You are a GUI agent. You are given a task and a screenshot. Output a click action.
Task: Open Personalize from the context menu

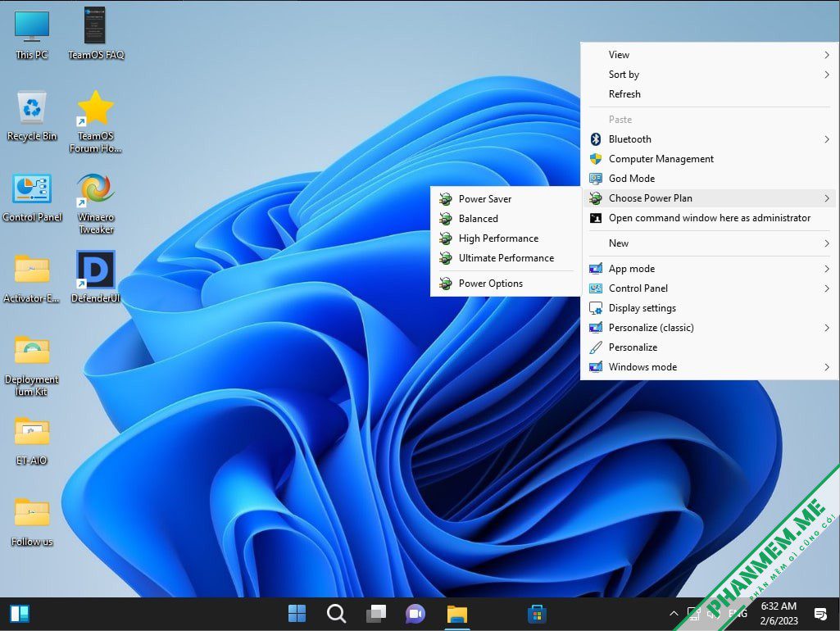coord(709,347)
